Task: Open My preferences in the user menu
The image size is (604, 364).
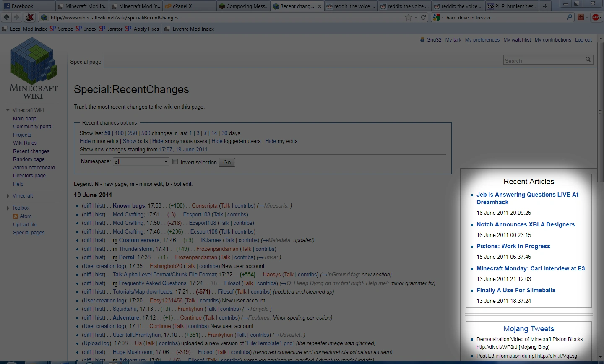Action: point(482,40)
